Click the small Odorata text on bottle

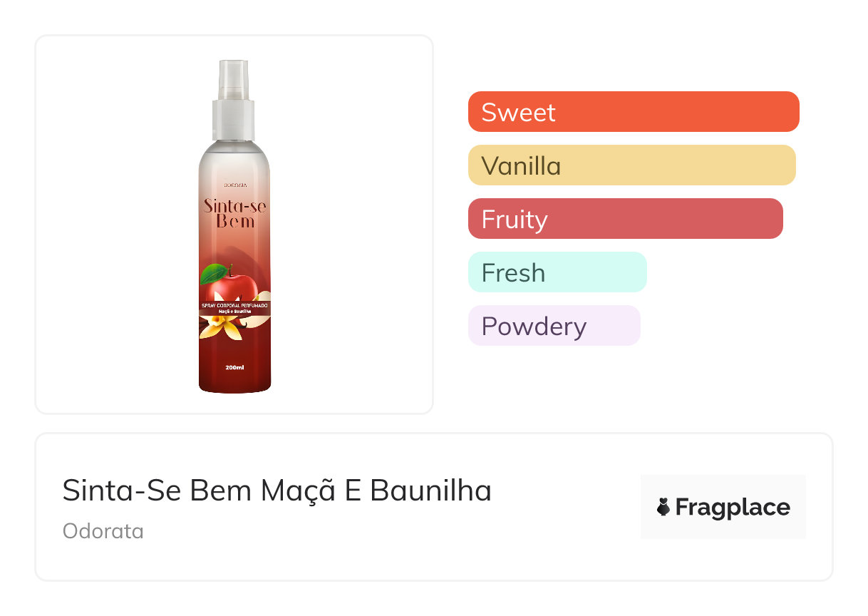click(x=234, y=185)
